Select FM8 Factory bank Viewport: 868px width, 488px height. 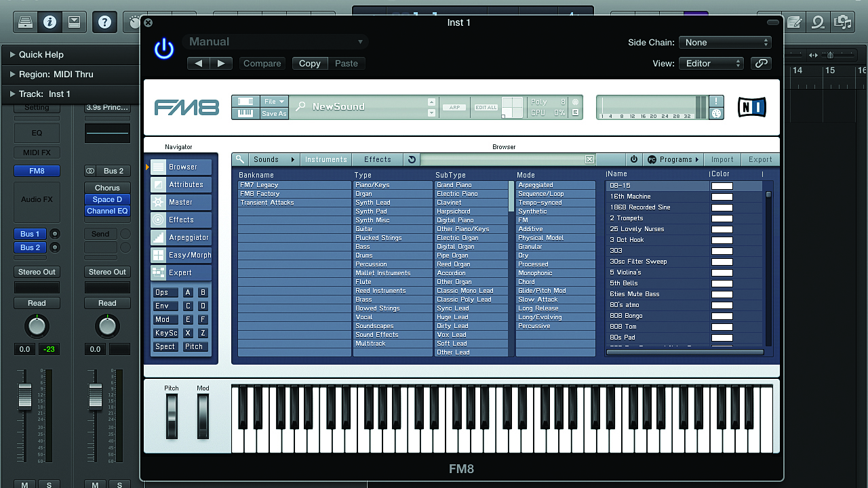pyautogui.click(x=294, y=194)
